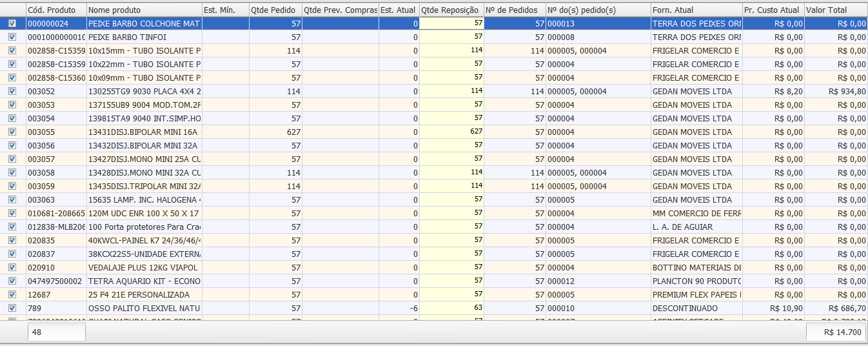Image resolution: width=868 pixels, height=346 pixels.
Task: Toggle checkbox for product code 789
Action: tap(12, 308)
